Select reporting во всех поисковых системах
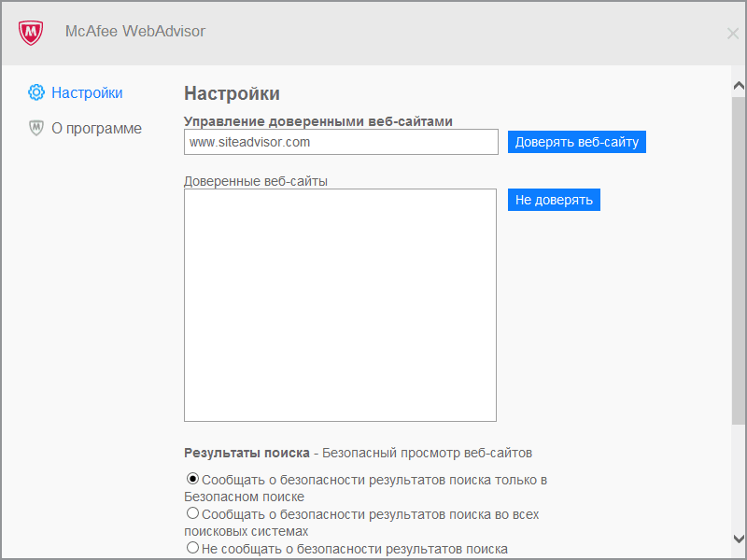 point(192,512)
